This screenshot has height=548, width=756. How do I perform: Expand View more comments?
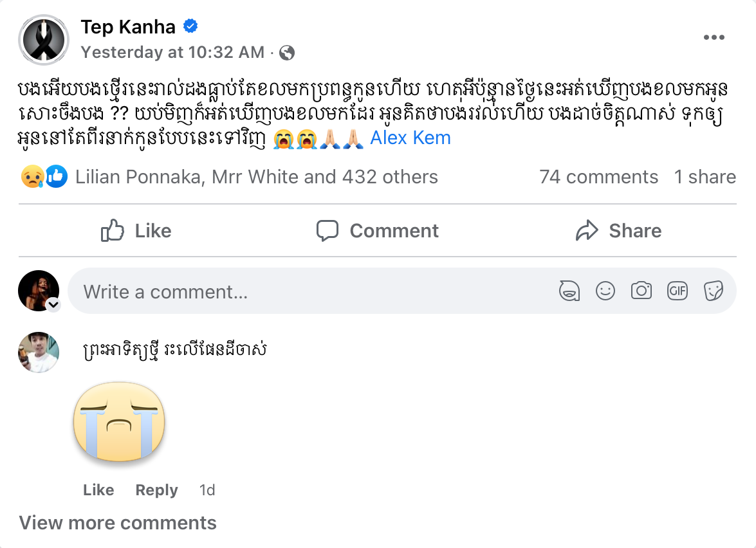pos(117,523)
